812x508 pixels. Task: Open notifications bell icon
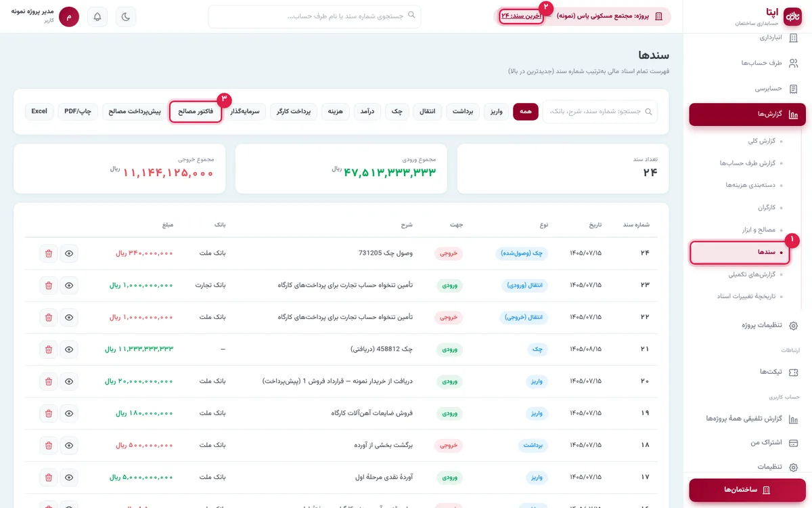(x=97, y=17)
